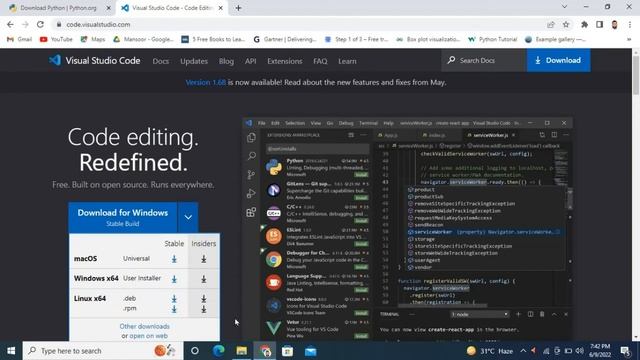Open Chrome extensions puzzle icon

pyautogui.click(x=584, y=24)
